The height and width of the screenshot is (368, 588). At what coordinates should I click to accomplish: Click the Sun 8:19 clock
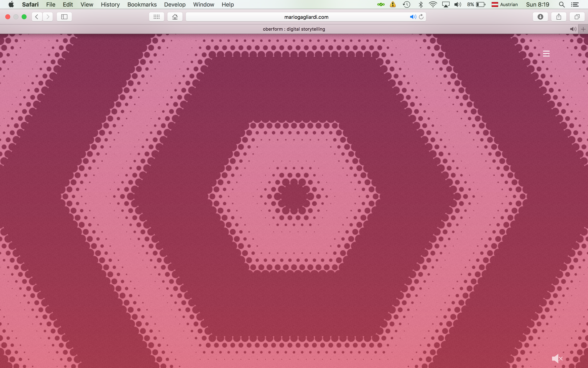click(538, 4)
